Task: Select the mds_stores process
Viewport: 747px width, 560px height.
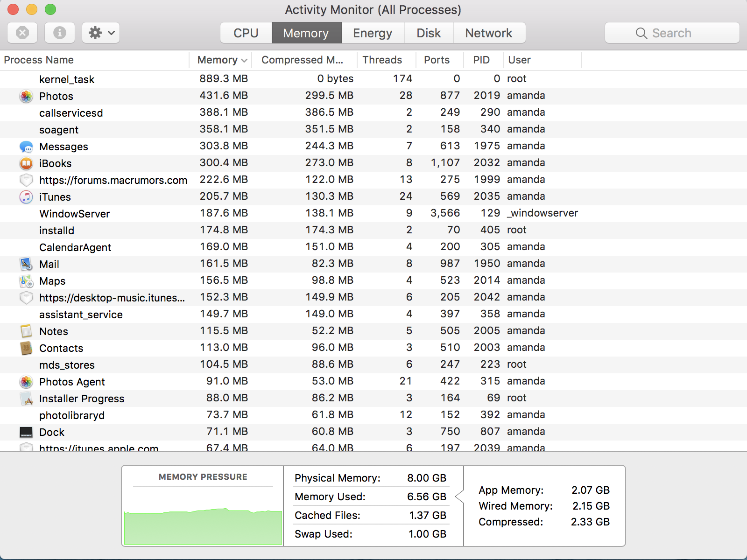Action: coord(373,364)
